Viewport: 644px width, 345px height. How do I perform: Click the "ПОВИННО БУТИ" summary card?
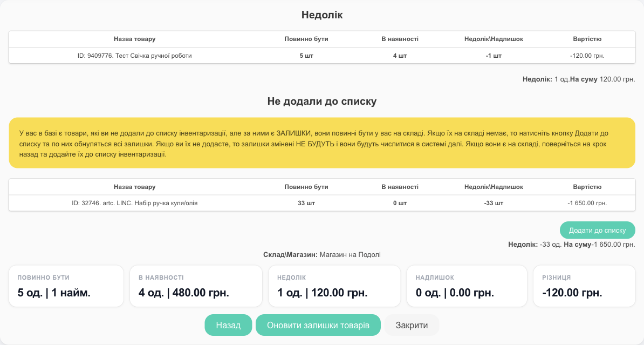click(66, 286)
